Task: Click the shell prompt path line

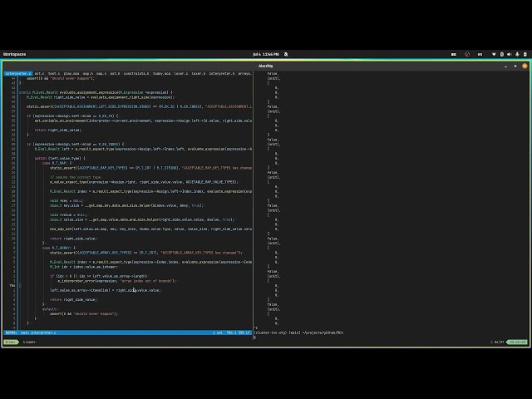Action: coord(298,332)
